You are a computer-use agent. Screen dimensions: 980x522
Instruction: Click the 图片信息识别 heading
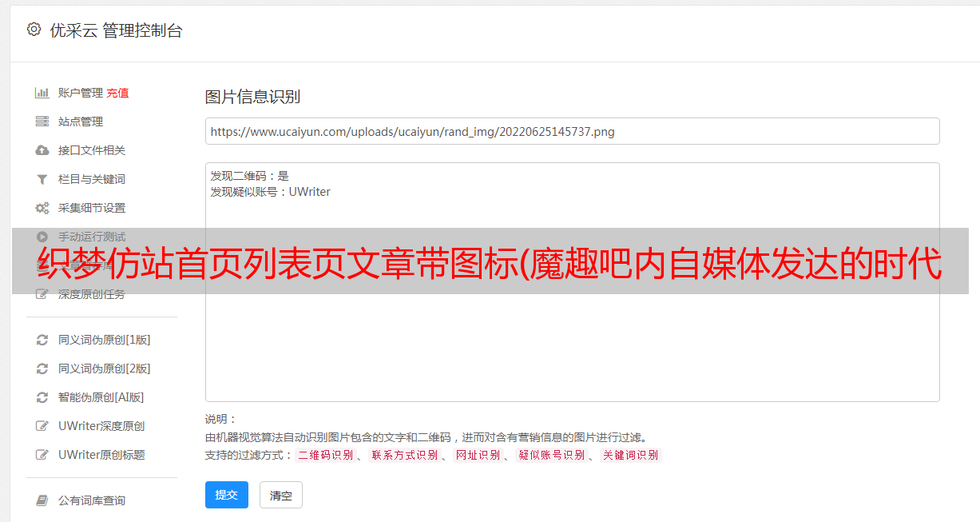point(252,97)
